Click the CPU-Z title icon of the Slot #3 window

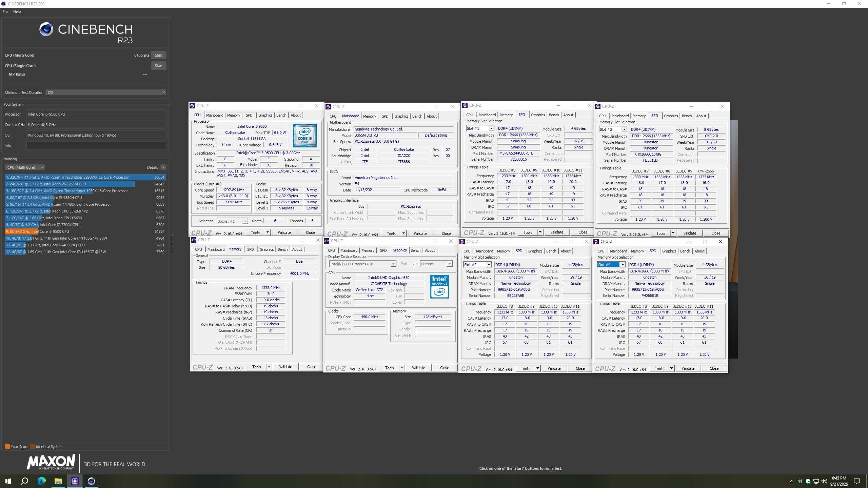point(598,106)
